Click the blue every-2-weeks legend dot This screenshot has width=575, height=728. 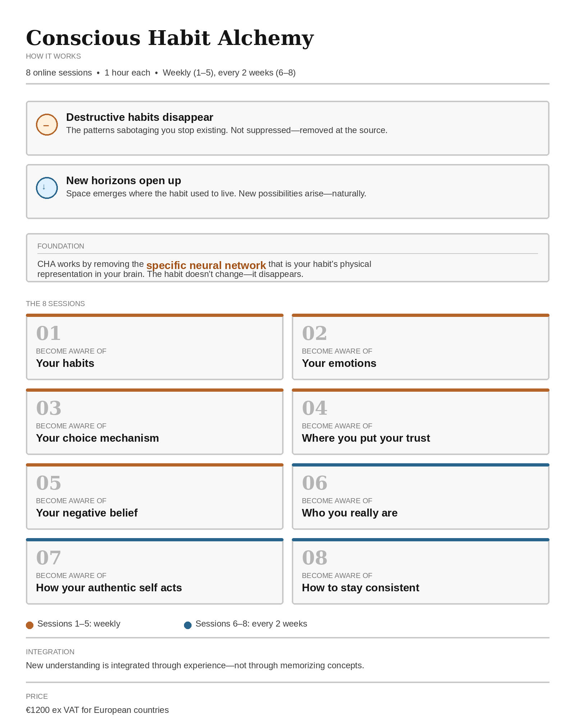(x=188, y=625)
